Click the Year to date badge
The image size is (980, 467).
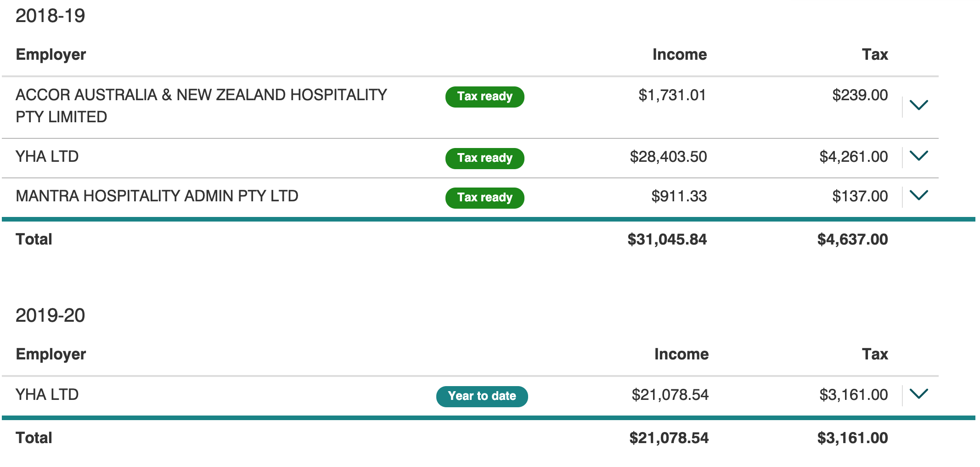tap(482, 396)
